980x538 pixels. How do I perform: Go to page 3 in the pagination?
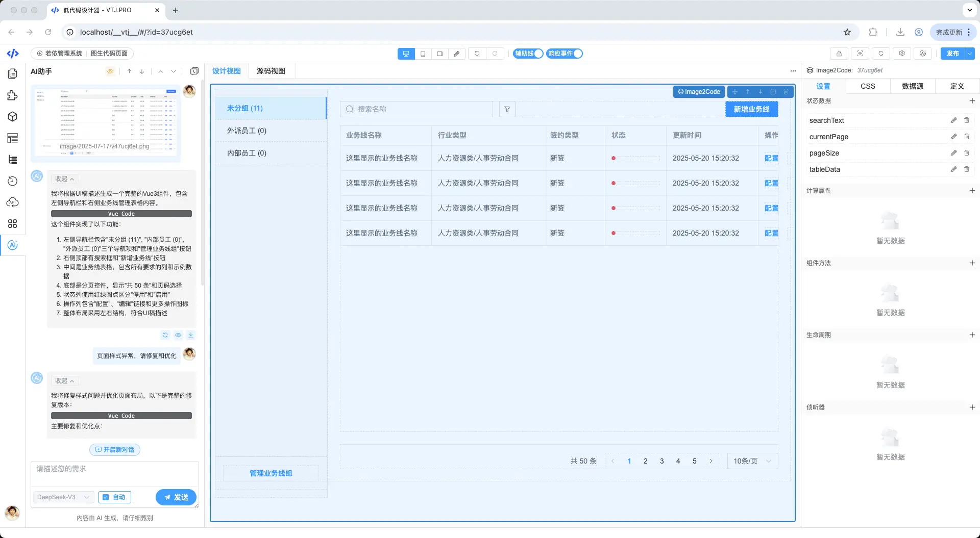click(661, 461)
